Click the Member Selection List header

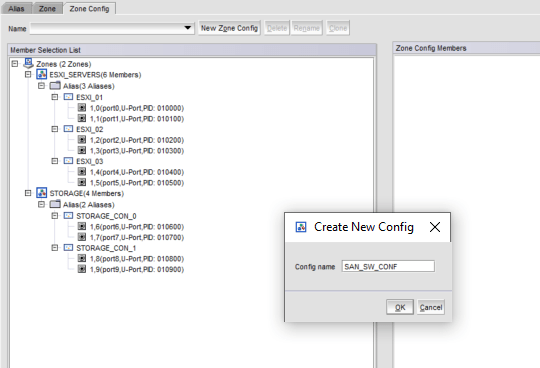[x=192, y=50]
